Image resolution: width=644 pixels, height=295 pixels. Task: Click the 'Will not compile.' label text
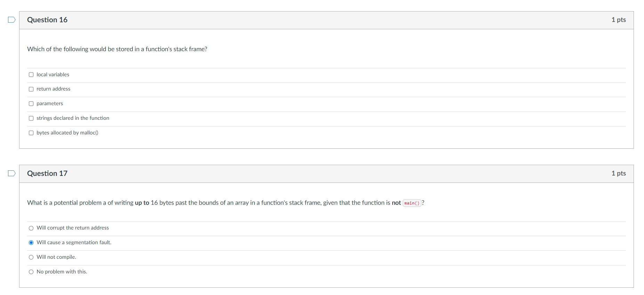56,257
